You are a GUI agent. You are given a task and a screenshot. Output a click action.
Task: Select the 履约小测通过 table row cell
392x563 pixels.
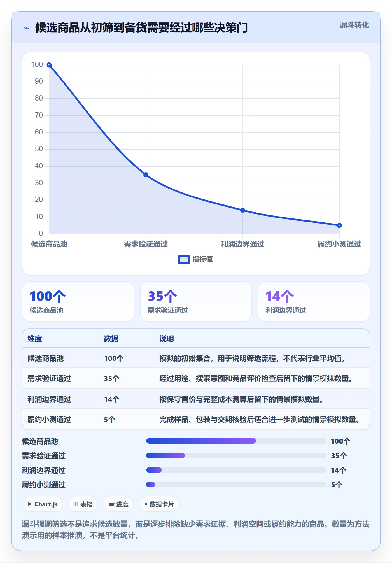click(x=49, y=419)
